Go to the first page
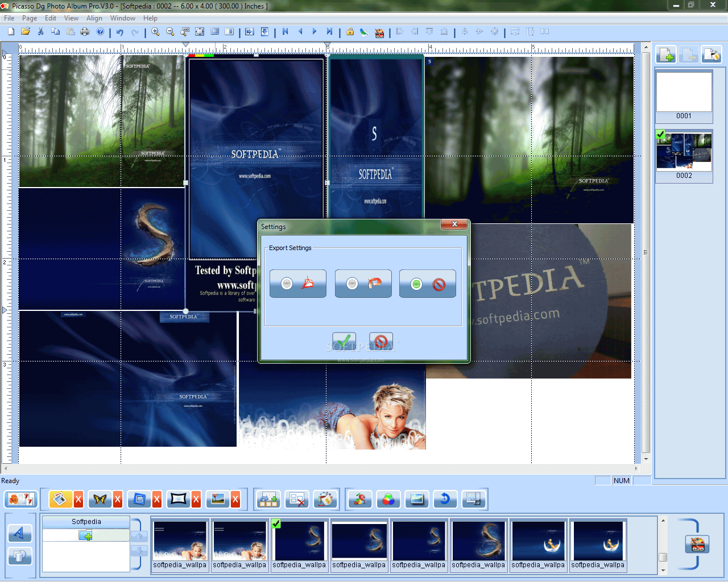This screenshot has width=728, height=582. pyautogui.click(x=285, y=32)
